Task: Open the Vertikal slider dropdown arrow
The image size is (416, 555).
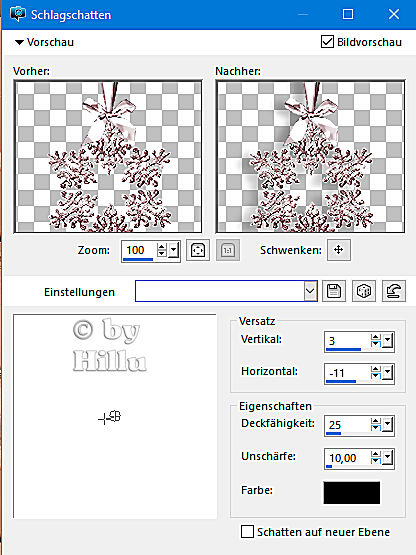Action: 387,341
